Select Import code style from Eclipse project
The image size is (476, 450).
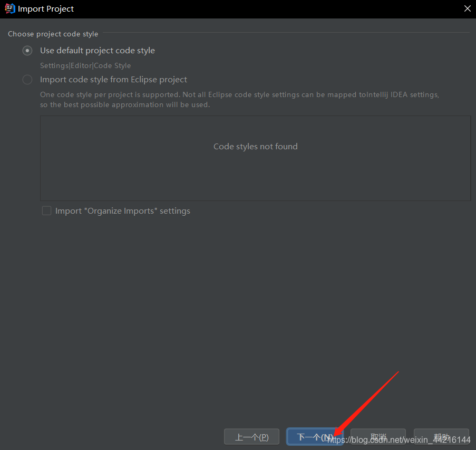tap(27, 80)
